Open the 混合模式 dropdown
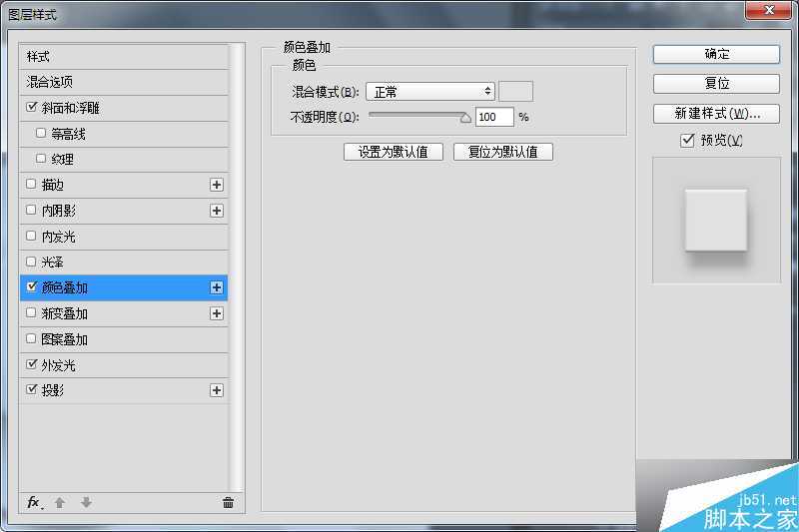The image size is (799, 532). tap(430, 92)
